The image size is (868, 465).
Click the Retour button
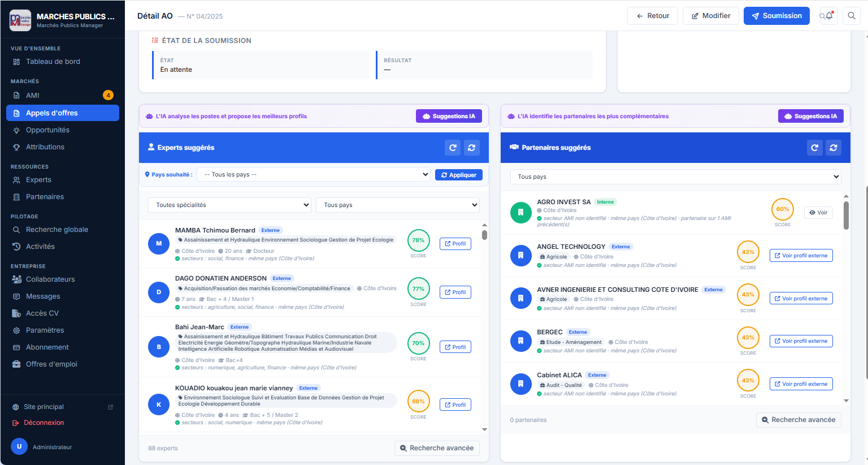click(653, 16)
